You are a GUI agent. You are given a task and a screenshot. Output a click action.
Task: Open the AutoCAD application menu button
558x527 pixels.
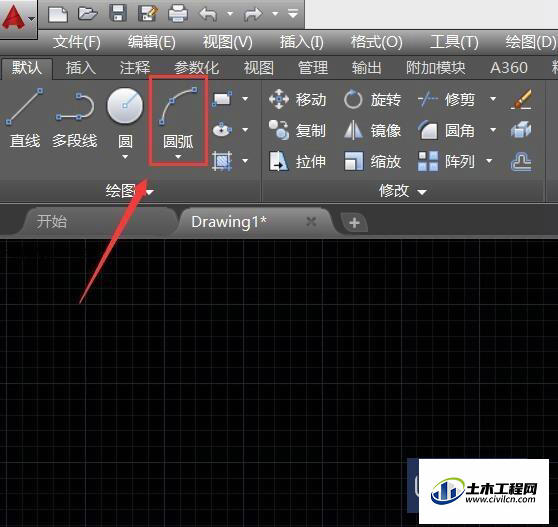(18, 18)
